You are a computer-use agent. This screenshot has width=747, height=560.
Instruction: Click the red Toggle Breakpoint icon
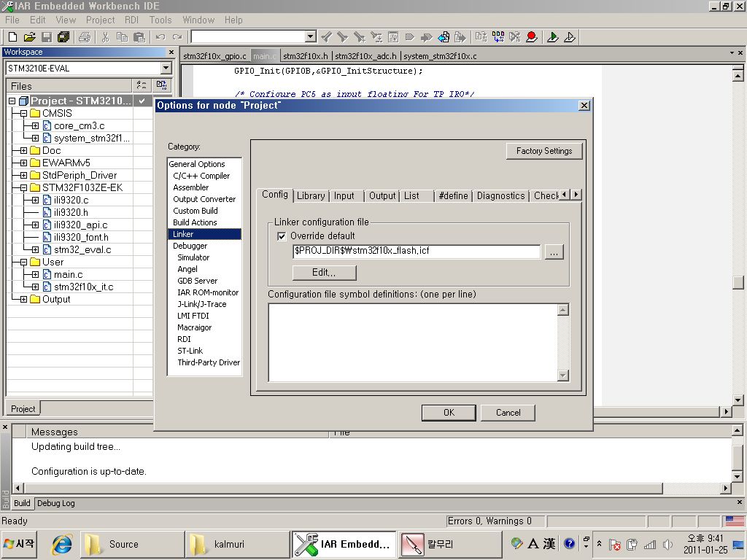[x=532, y=36]
